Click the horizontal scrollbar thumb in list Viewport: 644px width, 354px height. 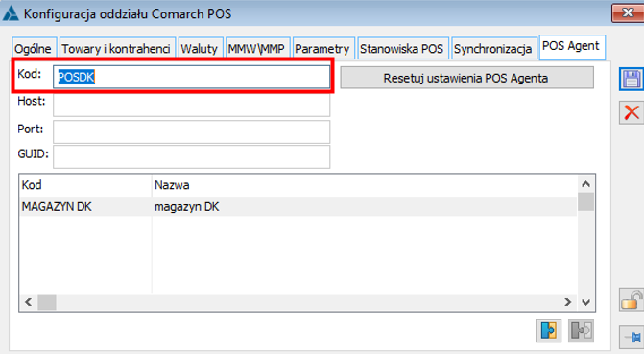[x=47, y=302]
